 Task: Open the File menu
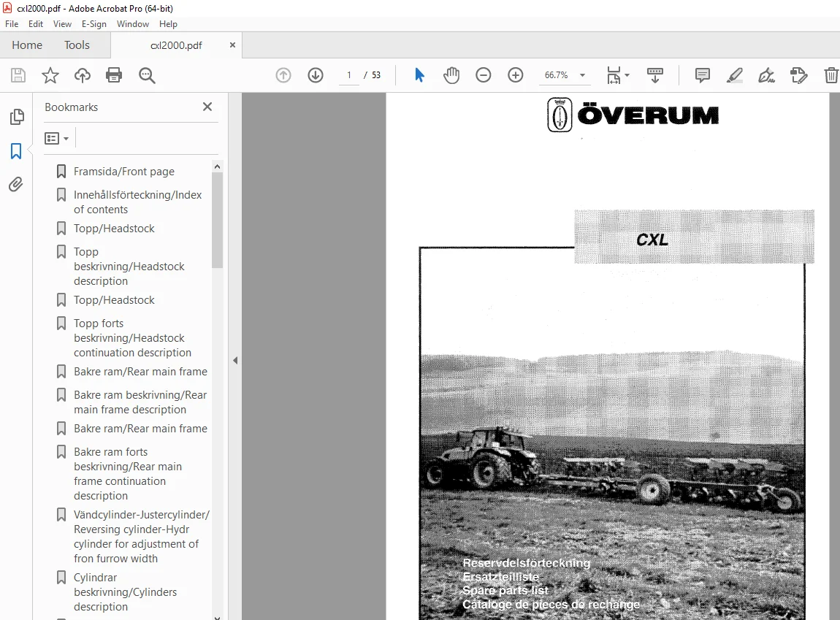tap(12, 24)
